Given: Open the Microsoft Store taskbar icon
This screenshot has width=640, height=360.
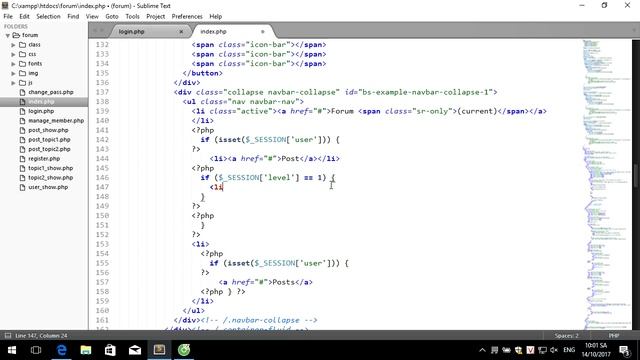Looking at the screenshot, I should point(110,350).
